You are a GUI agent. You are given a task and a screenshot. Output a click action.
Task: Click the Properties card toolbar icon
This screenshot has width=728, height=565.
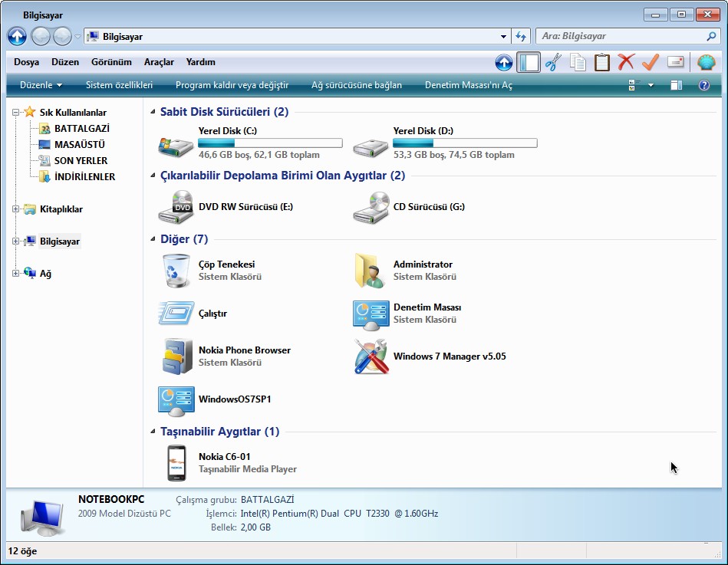pyautogui.click(x=675, y=61)
